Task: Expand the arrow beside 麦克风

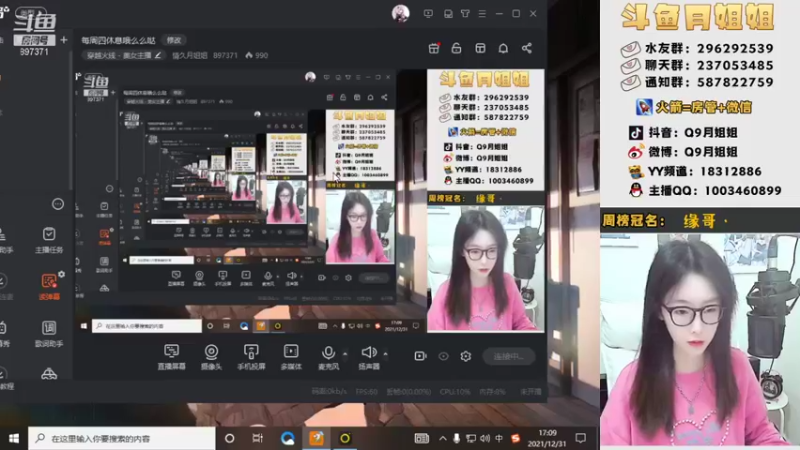Action: tap(345, 353)
